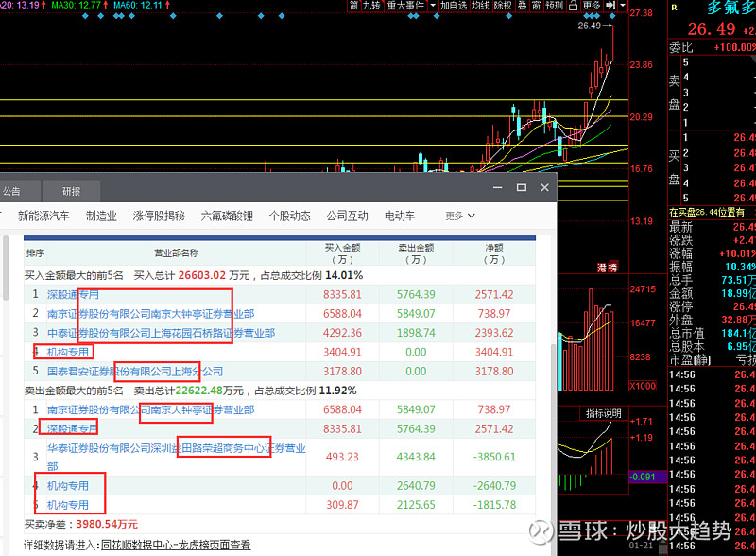
Task: Open 华泰证券深圳益田路荣超商务中心 link
Action: click(x=177, y=457)
